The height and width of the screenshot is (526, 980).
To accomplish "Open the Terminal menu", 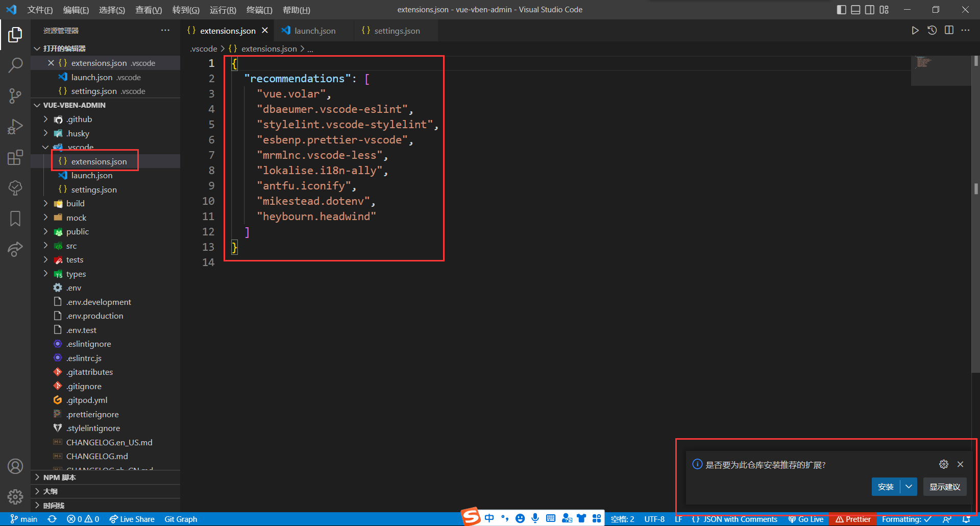I will pyautogui.click(x=259, y=10).
